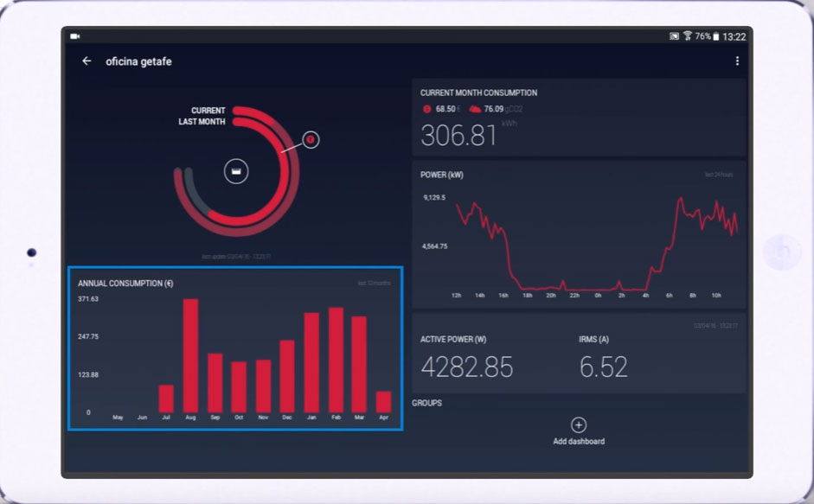Select the Add dashboard label

click(579, 442)
